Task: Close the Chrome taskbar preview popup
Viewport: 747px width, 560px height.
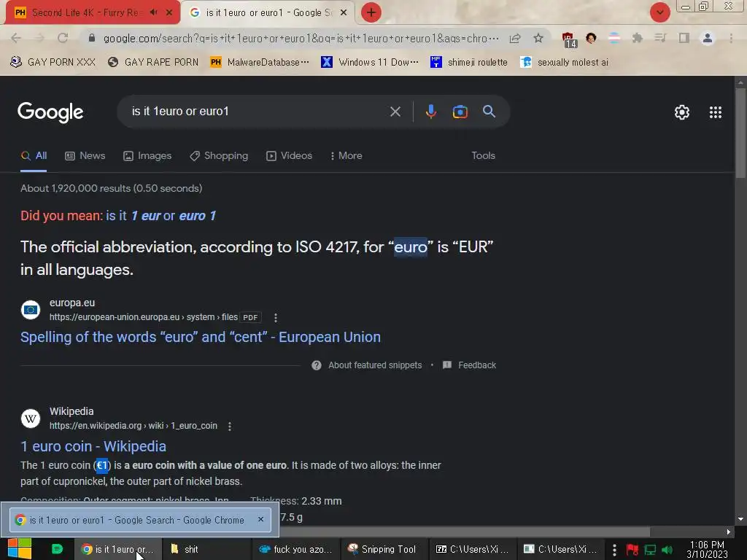Action: pyautogui.click(x=260, y=519)
